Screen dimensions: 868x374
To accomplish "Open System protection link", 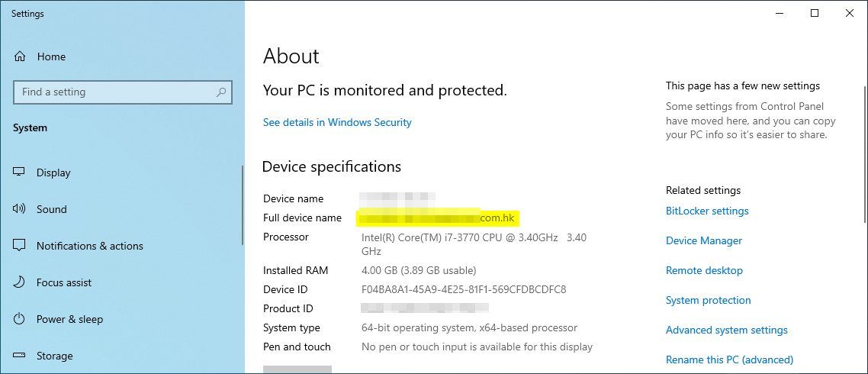I will 708,300.
